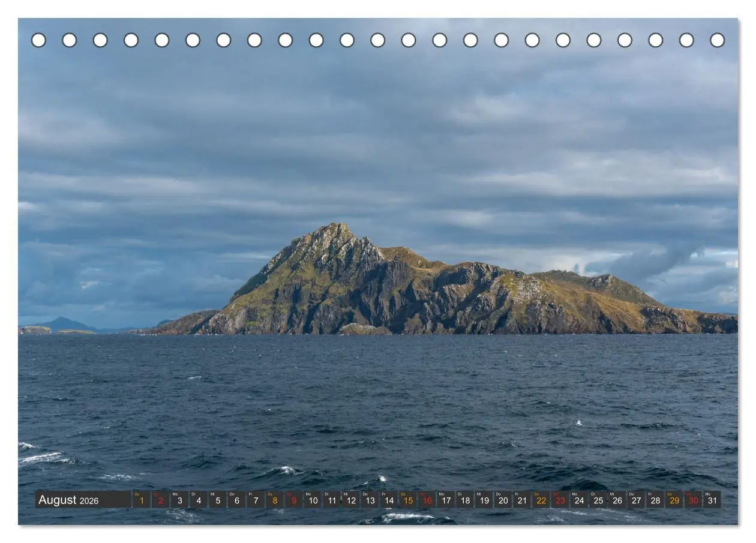Click the first binding hole at the top left
Viewport: 756px width, 543px height.
click(x=38, y=40)
